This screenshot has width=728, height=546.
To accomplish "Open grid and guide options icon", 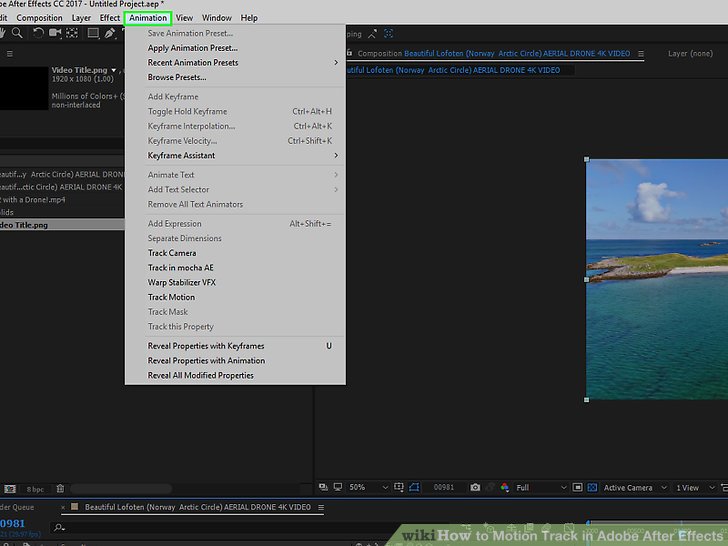I will pos(398,487).
